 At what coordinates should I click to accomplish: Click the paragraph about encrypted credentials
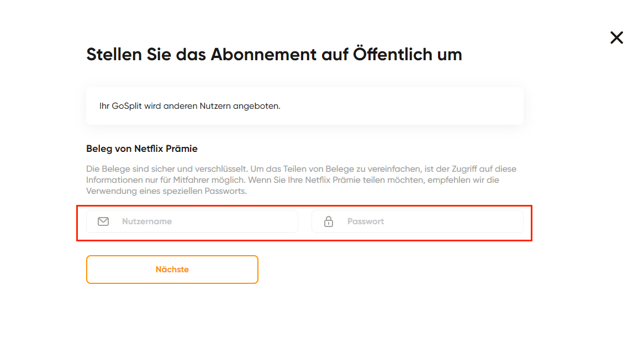(x=301, y=180)
